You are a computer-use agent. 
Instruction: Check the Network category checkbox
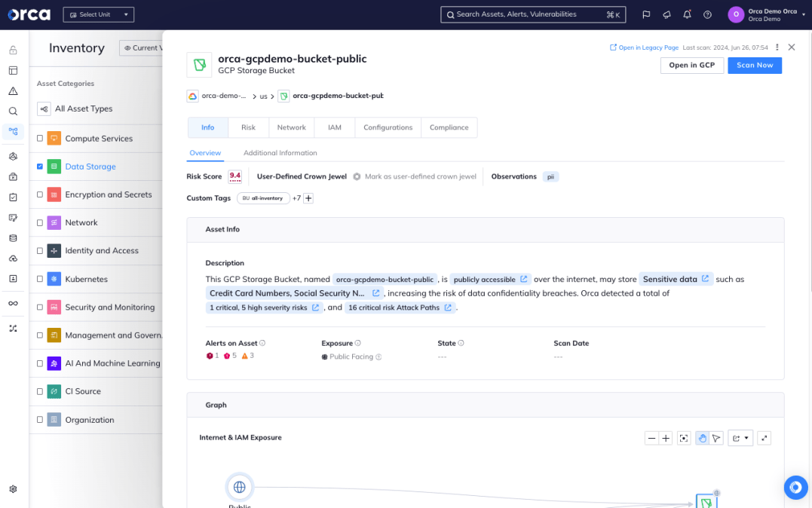click(40, 222)
